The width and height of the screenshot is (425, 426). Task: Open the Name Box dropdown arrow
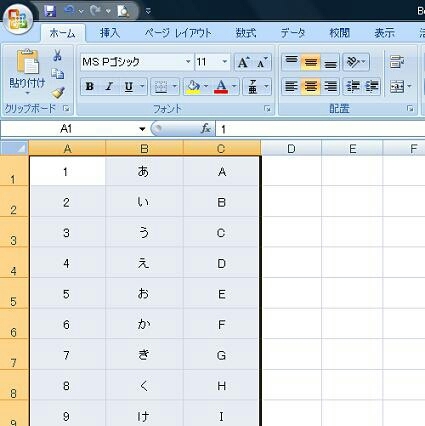(x=142, y=129)
